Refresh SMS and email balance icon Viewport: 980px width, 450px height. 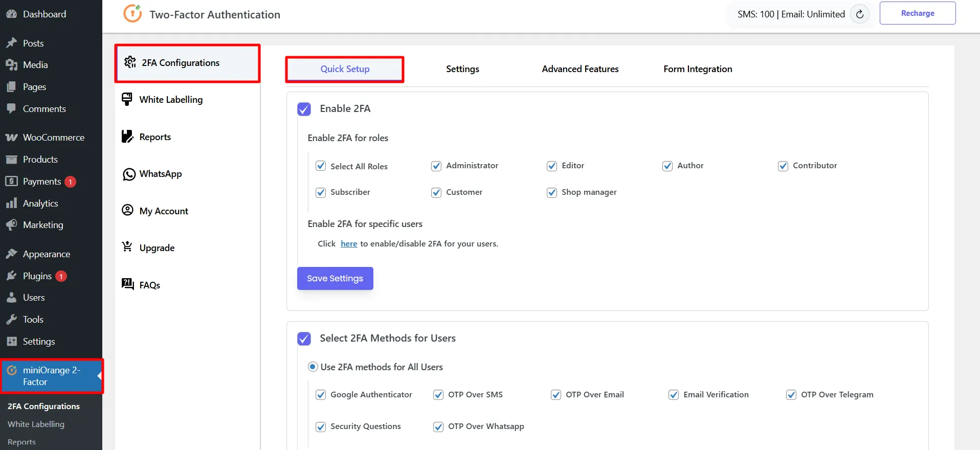click(x=860, y=14)
